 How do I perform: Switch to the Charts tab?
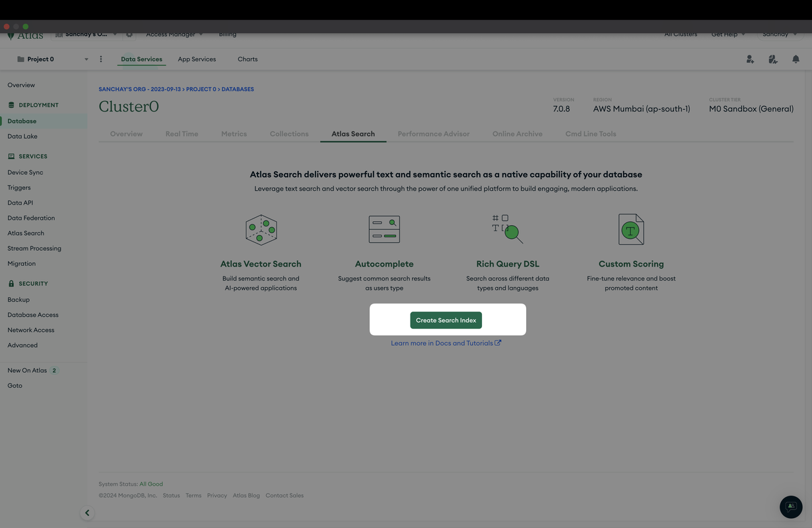tap(248, 59)
